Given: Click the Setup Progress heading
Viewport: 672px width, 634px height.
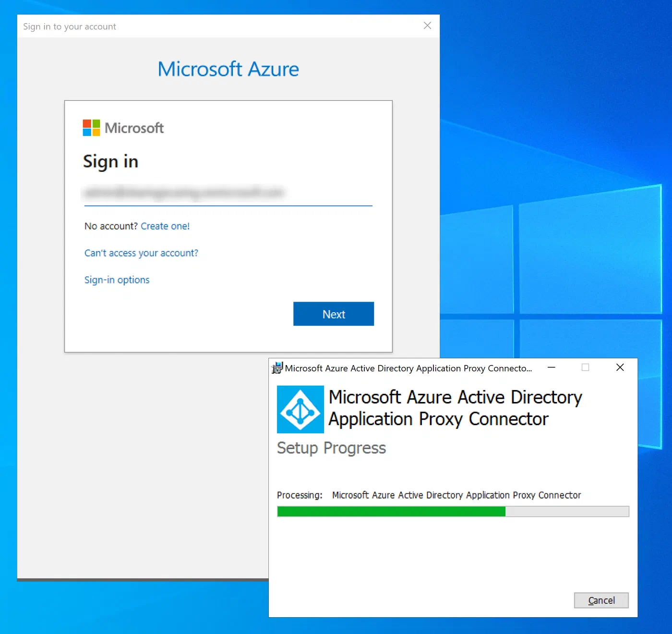Looking at the screenshot, I should [x=331, y=448].
